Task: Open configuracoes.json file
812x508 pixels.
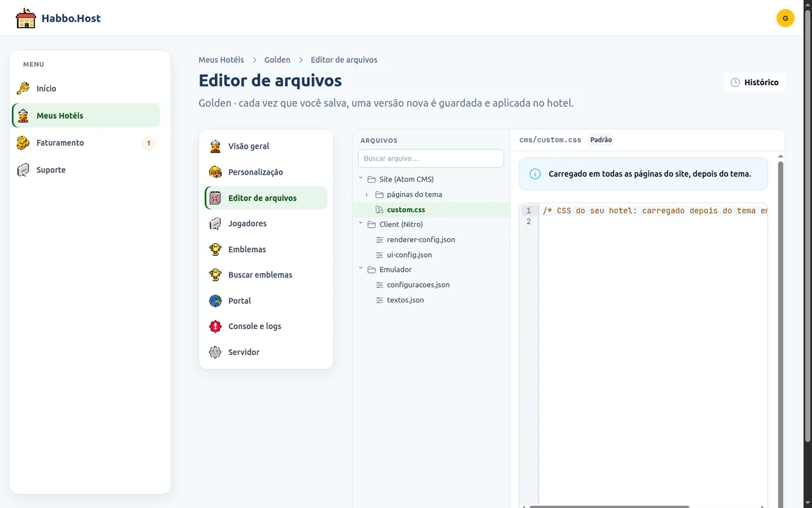Action: coord(431,284)
